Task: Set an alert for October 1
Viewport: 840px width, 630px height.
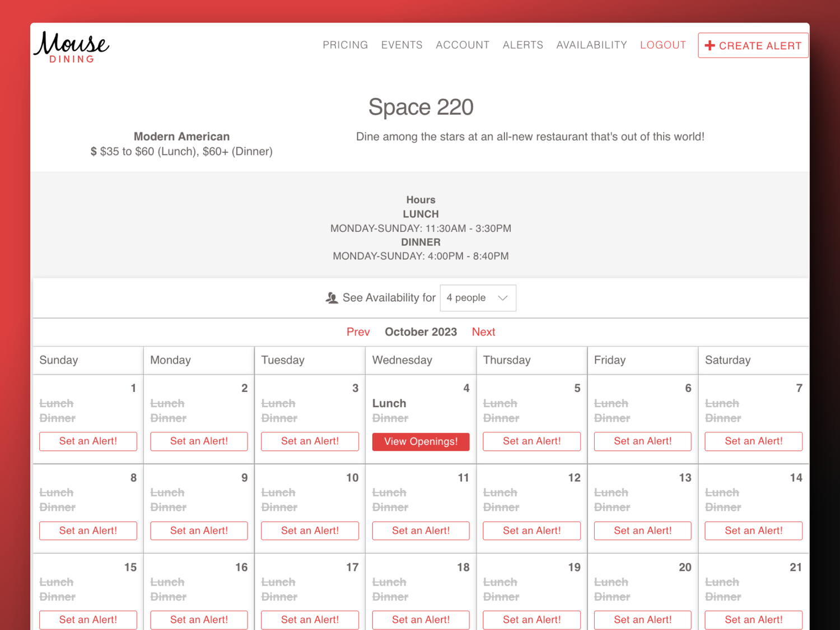Action: [x=88, y=441]
